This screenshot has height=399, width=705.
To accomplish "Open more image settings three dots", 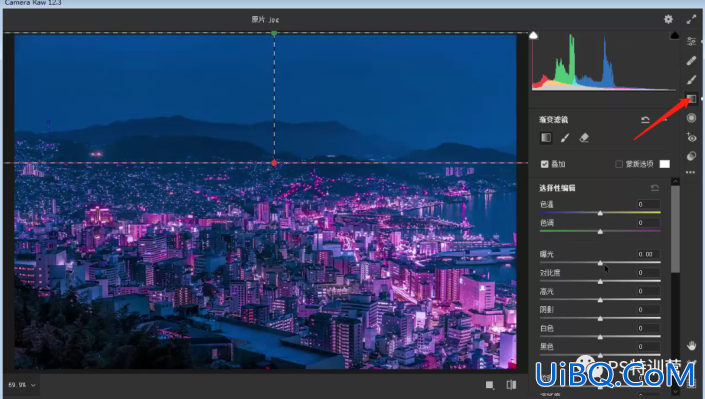I will [x=691, y=172].
